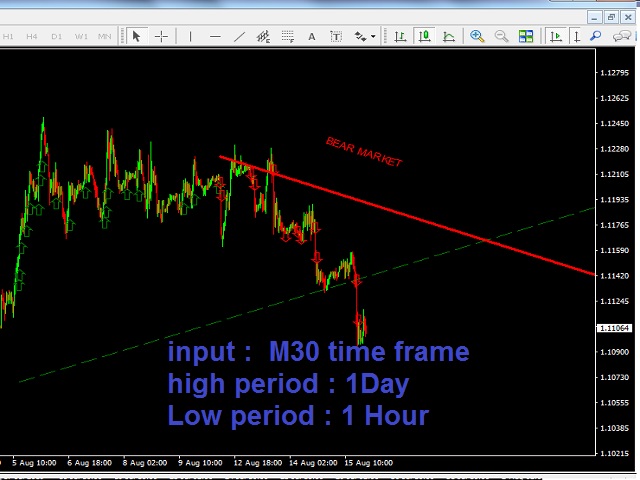640x480 pixels.
Task: Click the 9 Aug 10:00 time label
Action: click(x=200, y=463)
